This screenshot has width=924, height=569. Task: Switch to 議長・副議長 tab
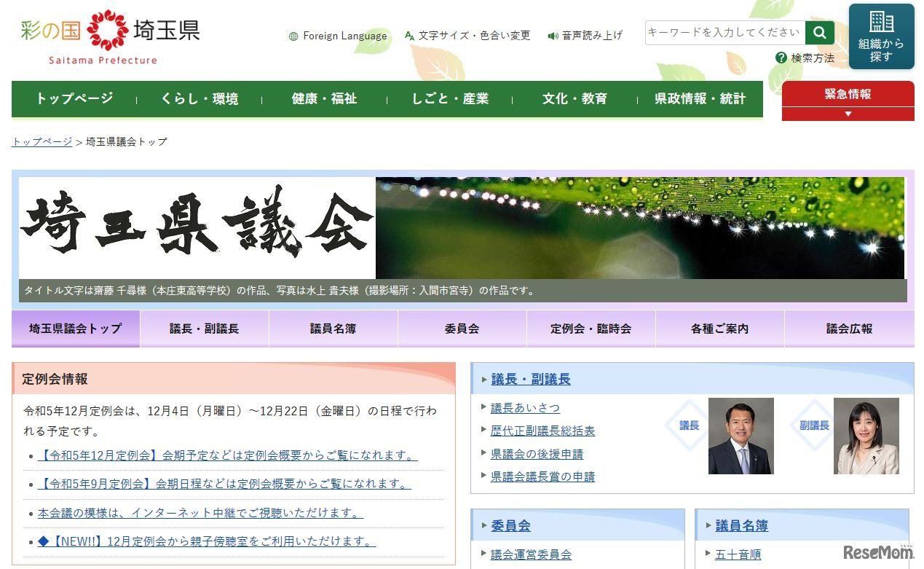205,329
